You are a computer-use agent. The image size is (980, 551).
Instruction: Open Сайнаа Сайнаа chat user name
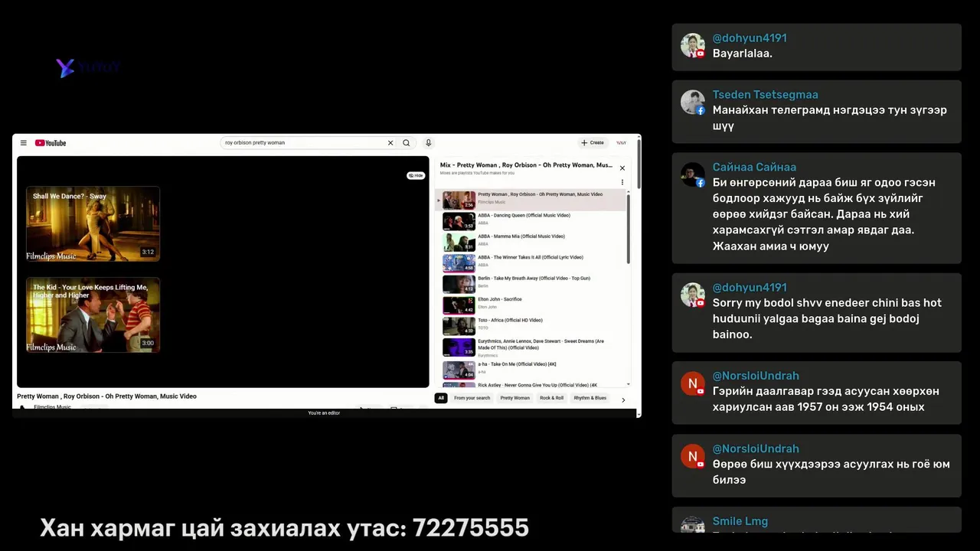(x=754, y=167)
